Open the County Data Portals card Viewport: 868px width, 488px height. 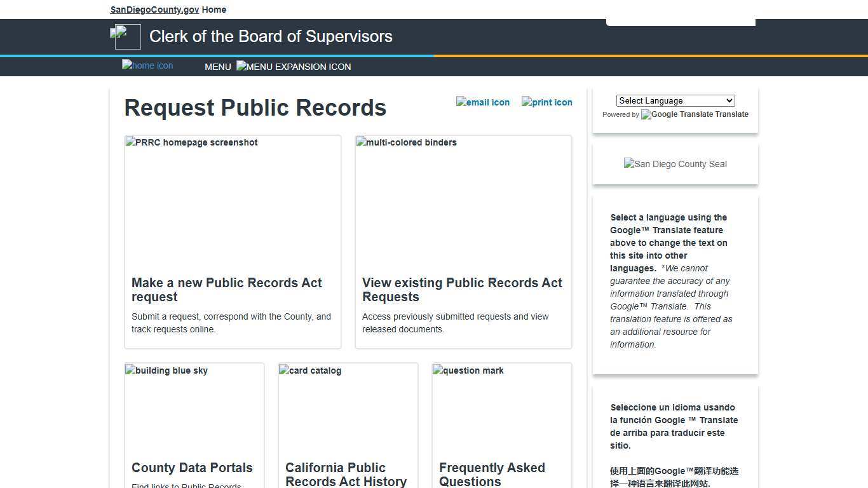tap(192, 468)
